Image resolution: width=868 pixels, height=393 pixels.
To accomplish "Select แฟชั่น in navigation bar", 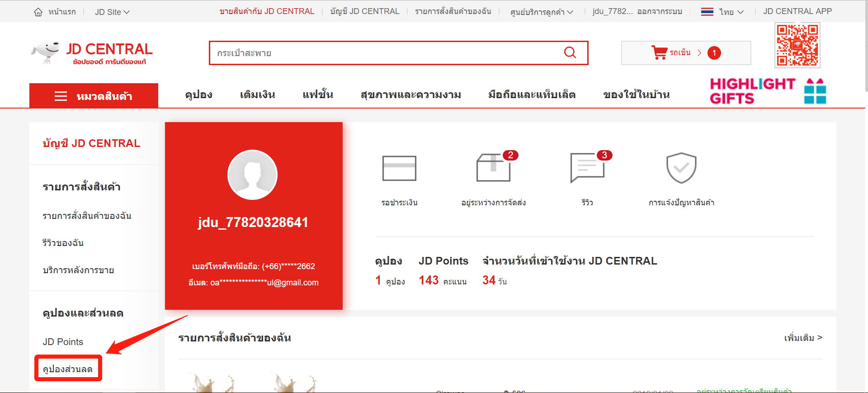I will [318, 95].
